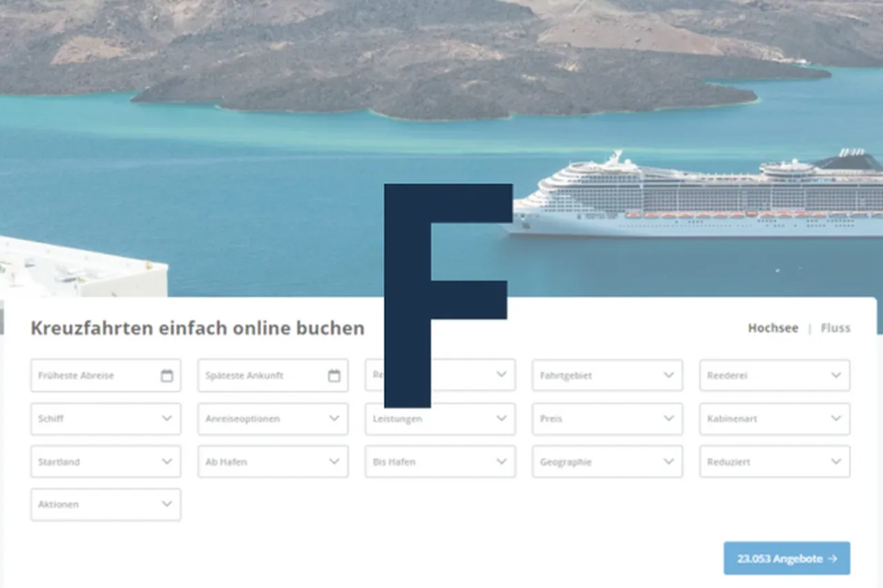Click the chevron icon in Reederei
The height and width of the screenshot is (588, 883).
point(836,375)
